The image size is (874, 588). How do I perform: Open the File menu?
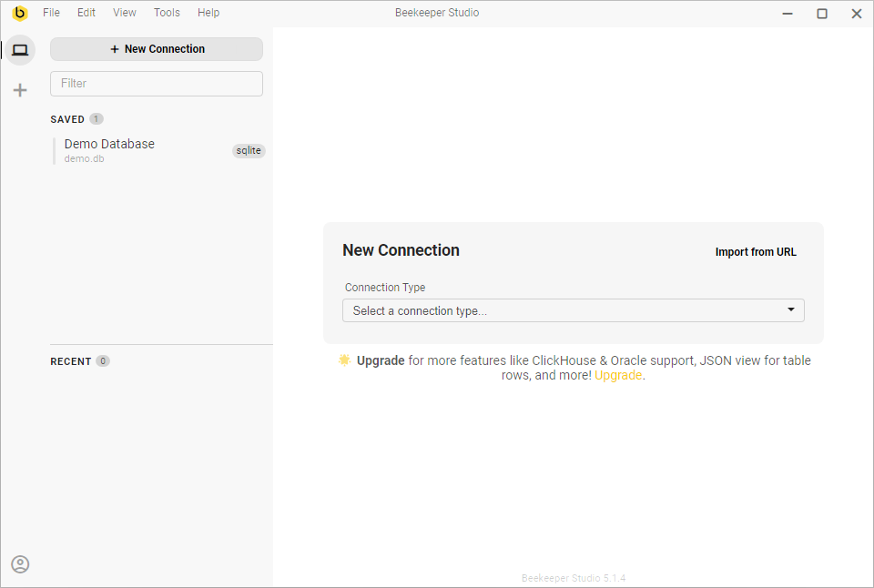51,12
